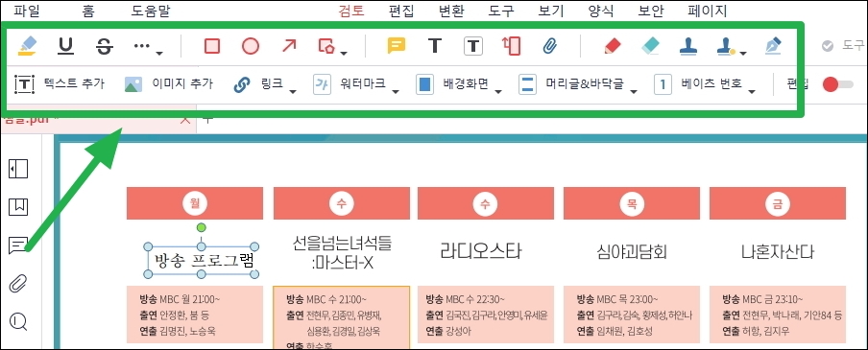Select the Text Box tool
This screenshot has height=350, width=868.
click(x=472, y=46)
